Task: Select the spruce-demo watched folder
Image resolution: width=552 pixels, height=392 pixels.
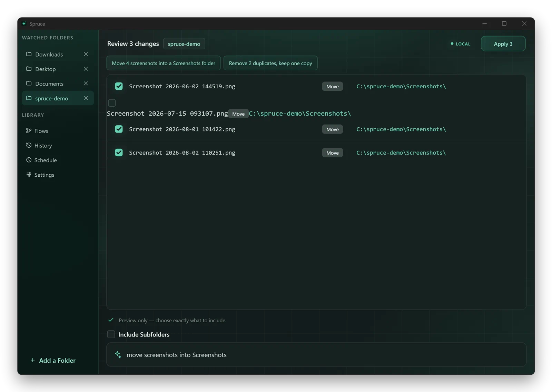Action: (58, 98)
